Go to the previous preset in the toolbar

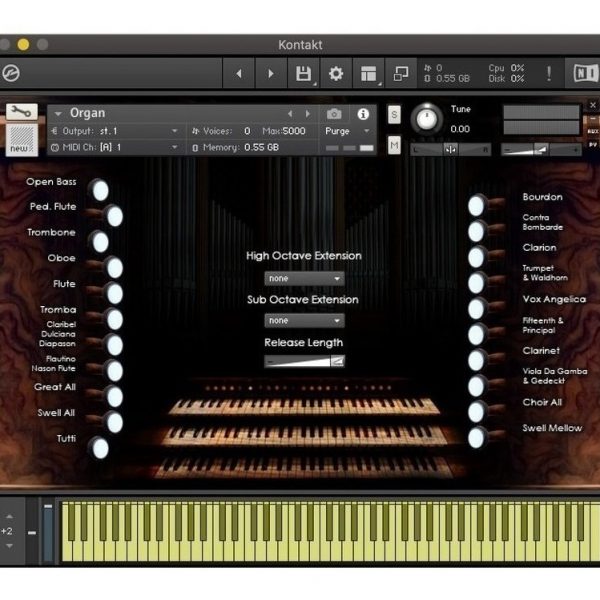coord(239,73)
